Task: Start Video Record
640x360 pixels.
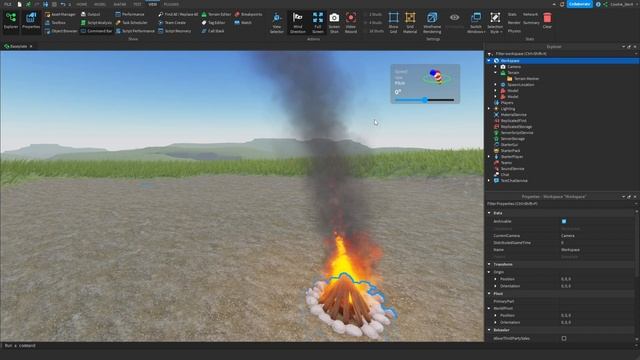Action: click(x=351, y=23)
